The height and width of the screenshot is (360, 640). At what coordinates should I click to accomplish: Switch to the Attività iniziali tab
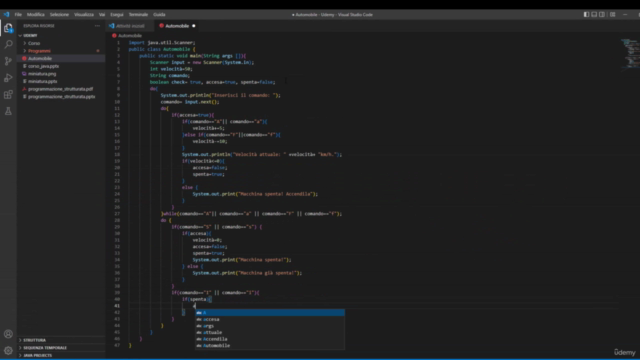tap(130, 26)
